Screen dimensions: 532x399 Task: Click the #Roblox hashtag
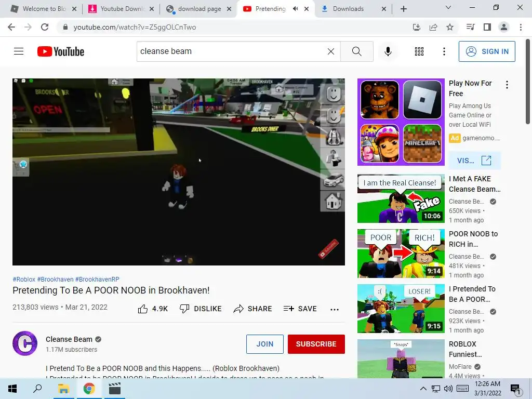pyautogui.click(x=24, y=279)
